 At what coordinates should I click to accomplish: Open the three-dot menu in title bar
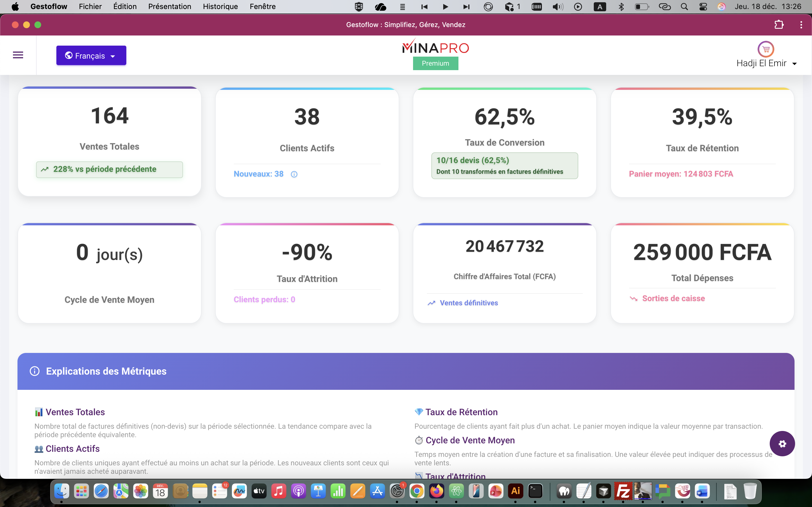click(x=801, y=25)
